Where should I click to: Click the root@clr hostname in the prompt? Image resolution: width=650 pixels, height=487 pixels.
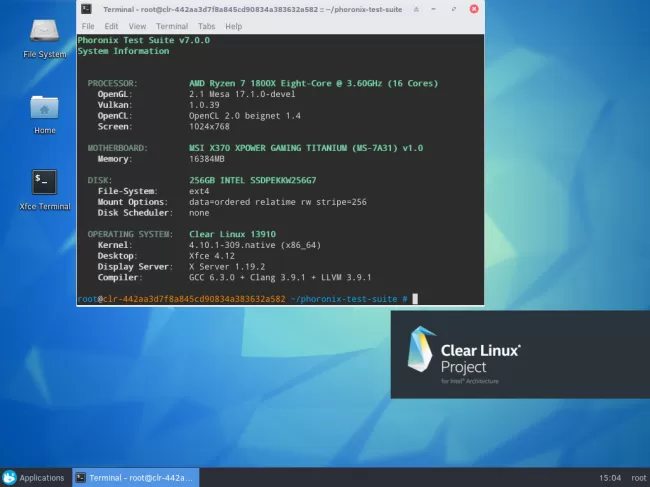coord(181,299)
